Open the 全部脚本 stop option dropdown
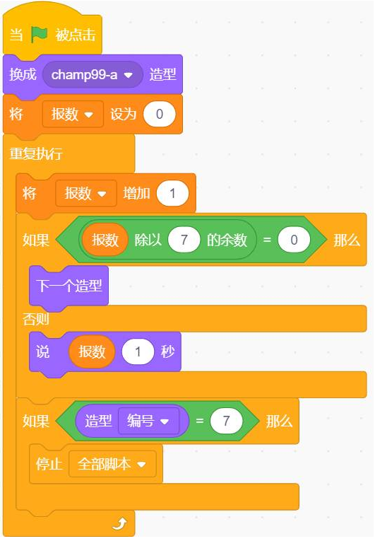392x541 pixels. point(112,464)
